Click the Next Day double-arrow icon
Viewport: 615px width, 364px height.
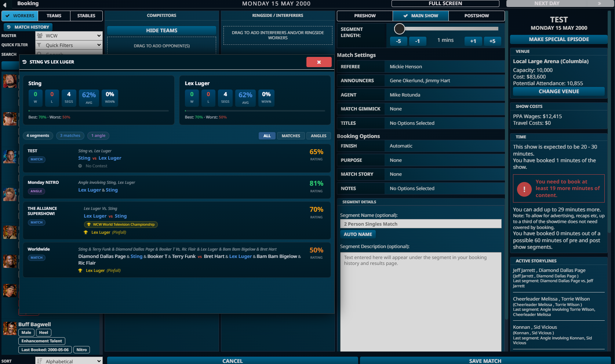[x=600, y=3]
